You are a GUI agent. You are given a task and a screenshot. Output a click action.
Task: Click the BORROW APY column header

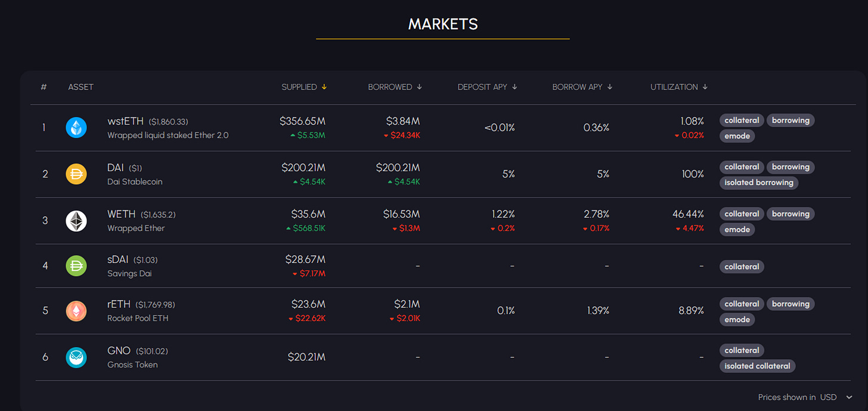pos(577,87)
